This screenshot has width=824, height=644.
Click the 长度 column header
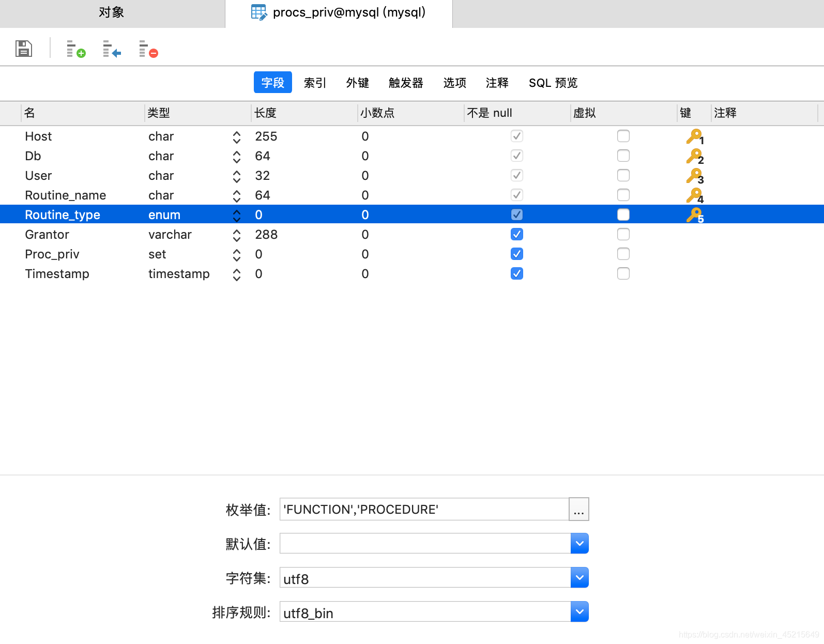304,113
